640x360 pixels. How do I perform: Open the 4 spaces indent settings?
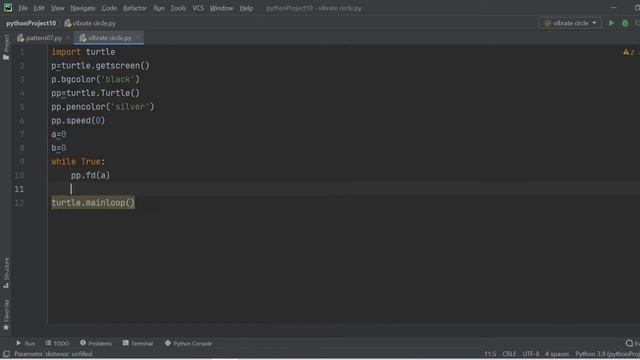pos(557,354)
